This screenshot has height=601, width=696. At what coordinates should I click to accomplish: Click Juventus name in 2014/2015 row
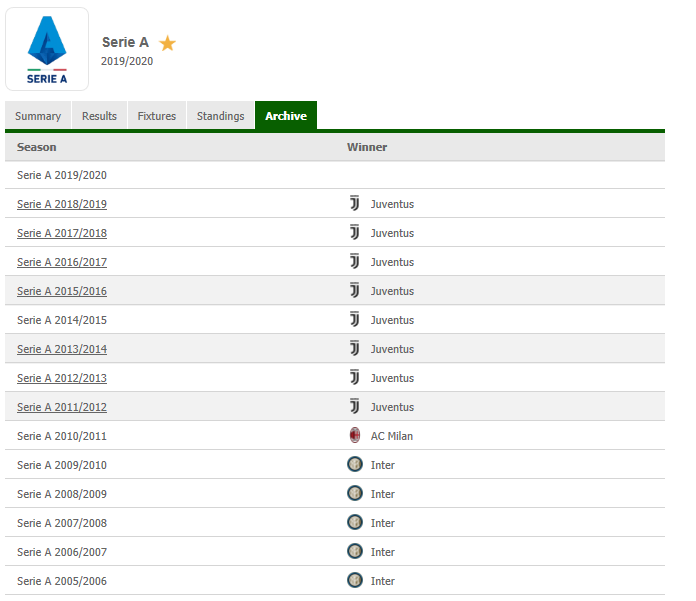tap(392, 320)
